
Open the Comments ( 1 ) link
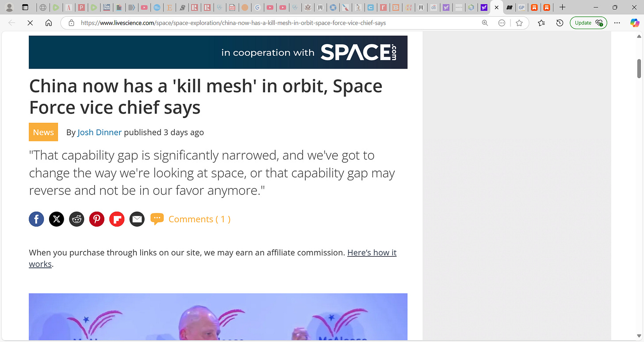click(199, 219)
